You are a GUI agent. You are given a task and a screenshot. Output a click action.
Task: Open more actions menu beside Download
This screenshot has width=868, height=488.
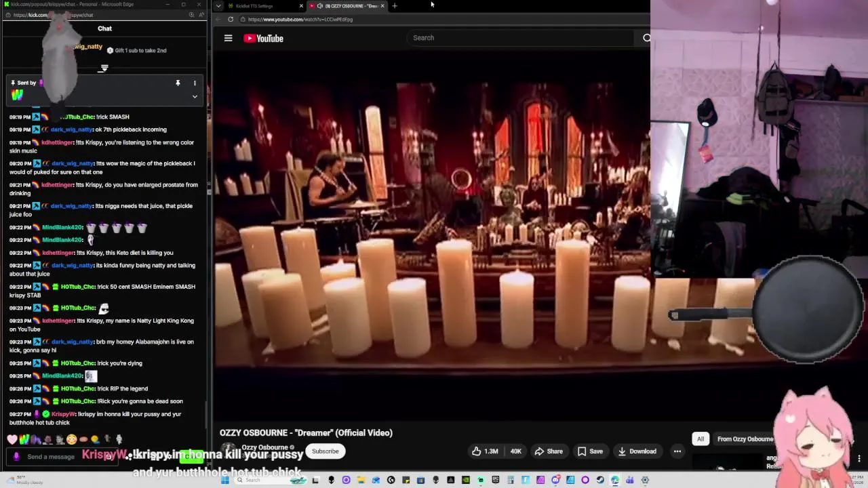[x=677, y=451]
